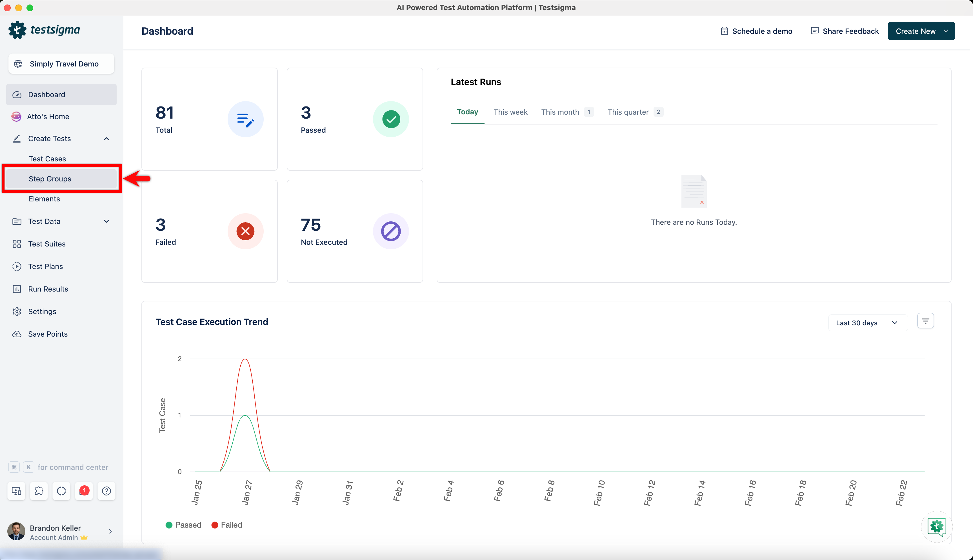Toggle the Failed series in chart legend
Screen dimensions: 973x560
click(227, 525)
